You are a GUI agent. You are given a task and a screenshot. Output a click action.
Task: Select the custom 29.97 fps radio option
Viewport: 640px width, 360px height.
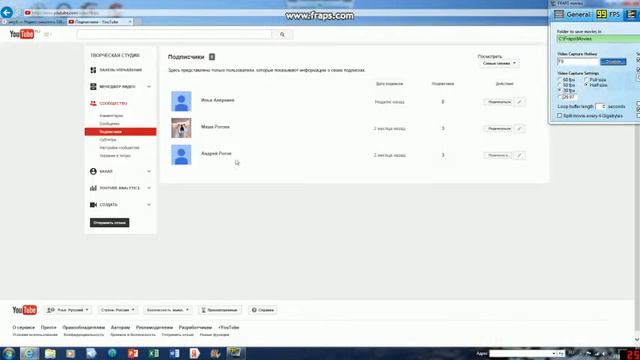pos(560,97)
